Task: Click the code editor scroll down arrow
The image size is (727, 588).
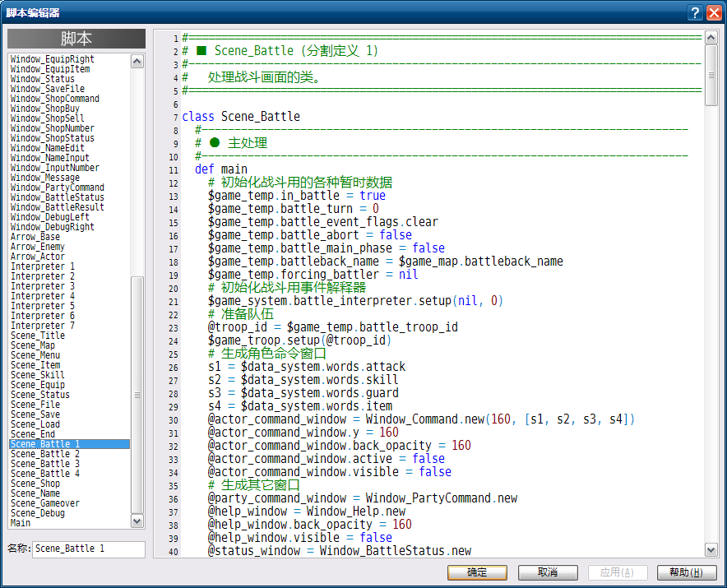Action: pos(711,550)
